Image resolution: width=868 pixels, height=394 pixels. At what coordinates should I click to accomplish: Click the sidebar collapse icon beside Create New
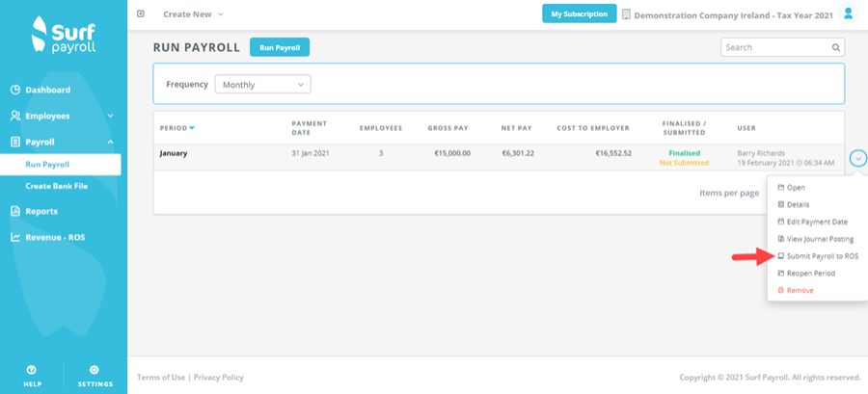141,13
